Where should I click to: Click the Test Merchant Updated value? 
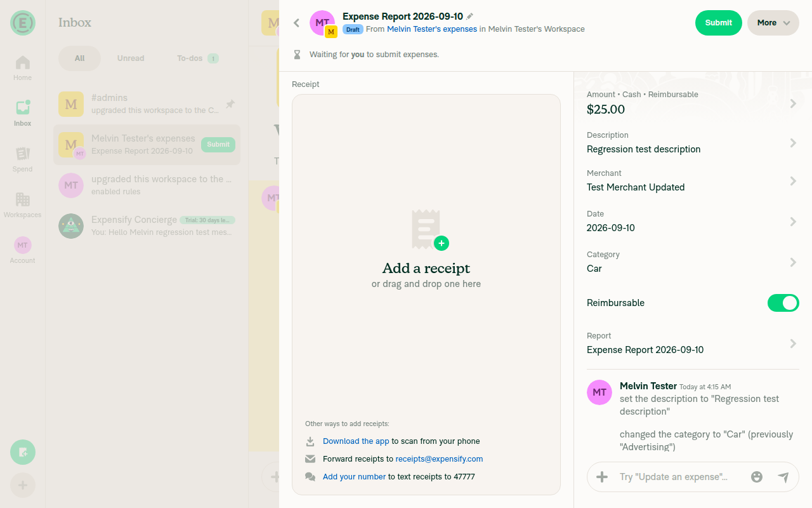[x=636, y=187]
